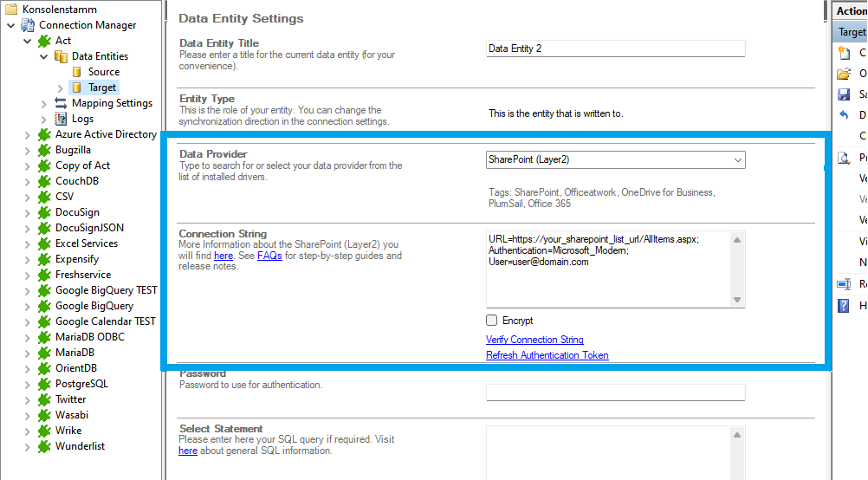Click the Target entity database icon
This screenshot has width=868, height=480.
(x=77, y=88)
